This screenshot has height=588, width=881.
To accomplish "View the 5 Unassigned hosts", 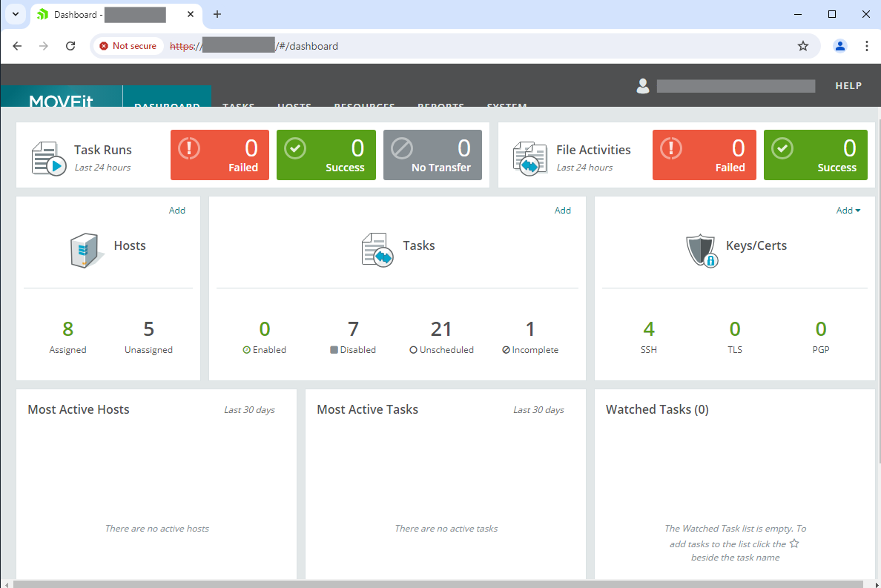I will pyautogui.click(x=148, y=337).
